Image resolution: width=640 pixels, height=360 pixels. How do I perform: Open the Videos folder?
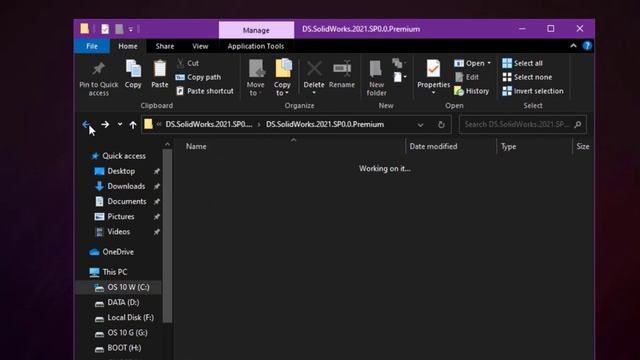tap(118, 231)
